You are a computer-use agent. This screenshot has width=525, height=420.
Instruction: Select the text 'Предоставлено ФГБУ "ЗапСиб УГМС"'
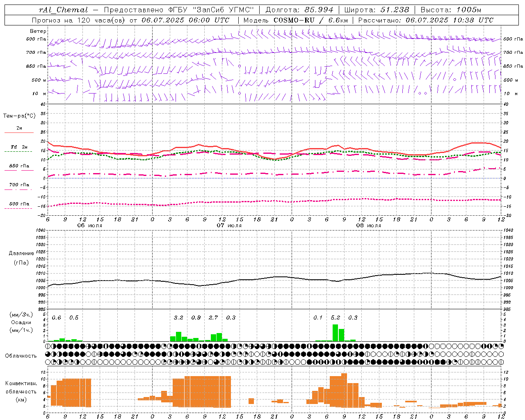179,10
